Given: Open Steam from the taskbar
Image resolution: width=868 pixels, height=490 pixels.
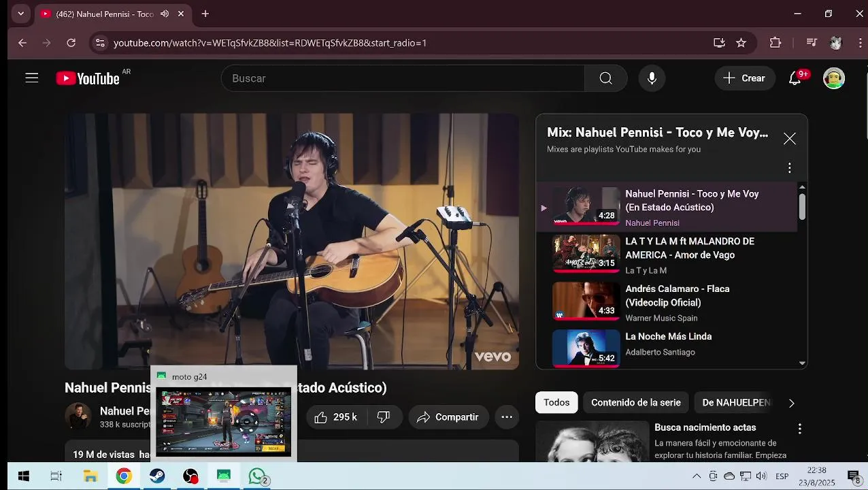Looking at the screenshot, I should (x=157, y=476).
